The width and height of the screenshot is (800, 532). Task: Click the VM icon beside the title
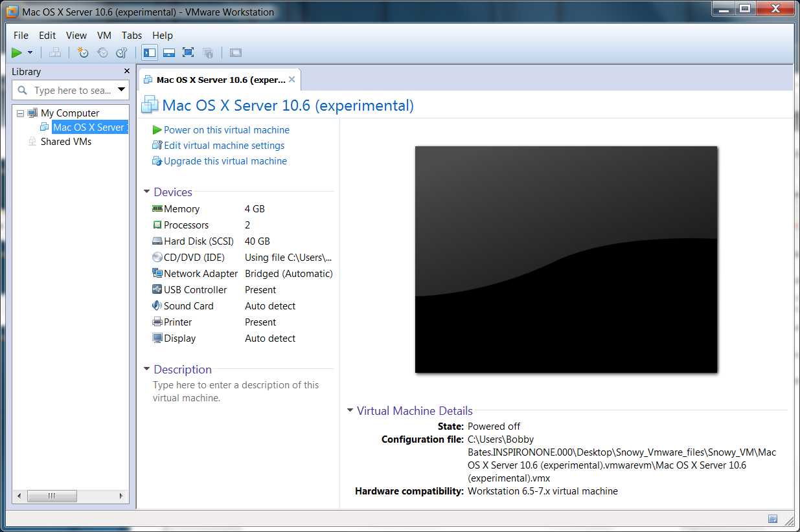[x=150, y=105]
